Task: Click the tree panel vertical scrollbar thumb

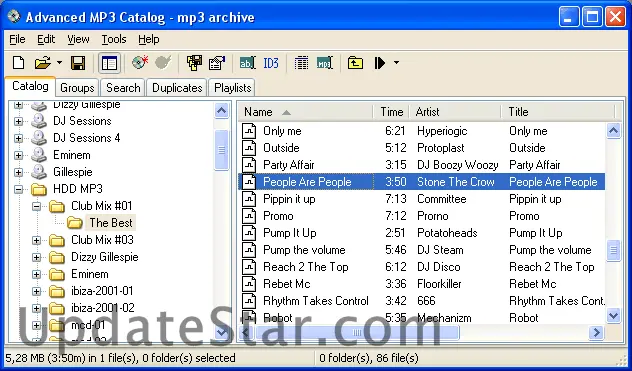Action: coord(222,150)
